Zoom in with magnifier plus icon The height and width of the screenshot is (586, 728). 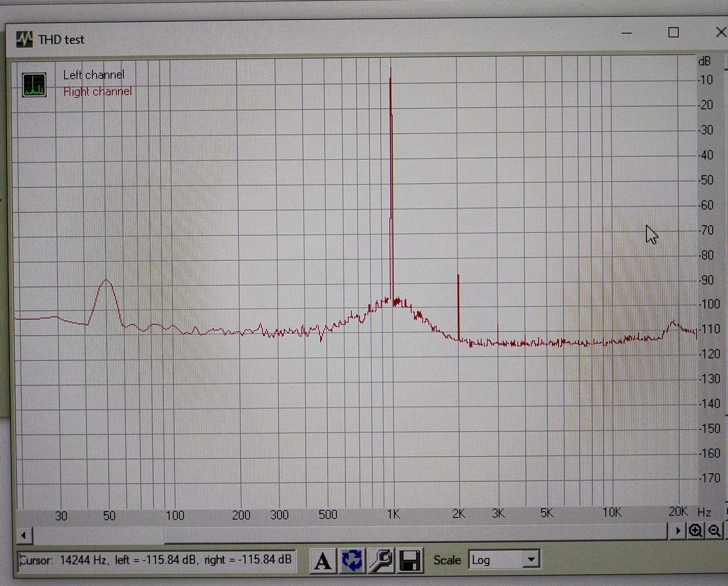click(x=695, y=531)
